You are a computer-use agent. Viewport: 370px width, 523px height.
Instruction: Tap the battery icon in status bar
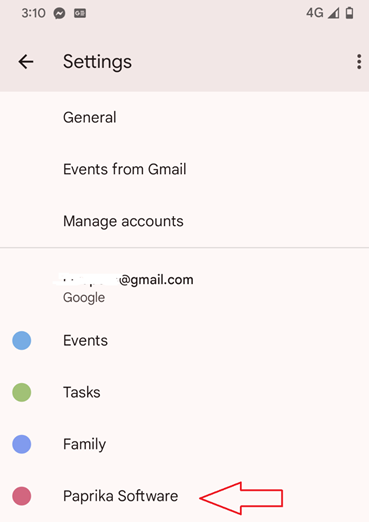[x=349, y=13]
